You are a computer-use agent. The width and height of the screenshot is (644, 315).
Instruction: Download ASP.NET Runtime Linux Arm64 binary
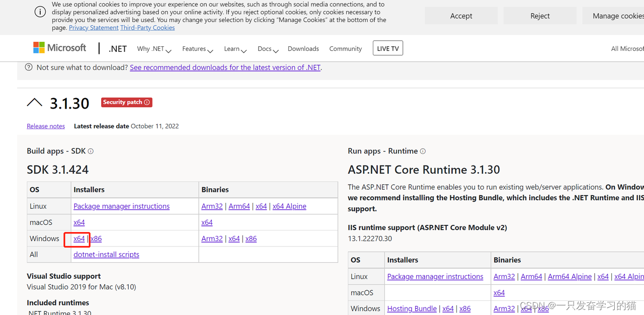(x=531, y=277)
